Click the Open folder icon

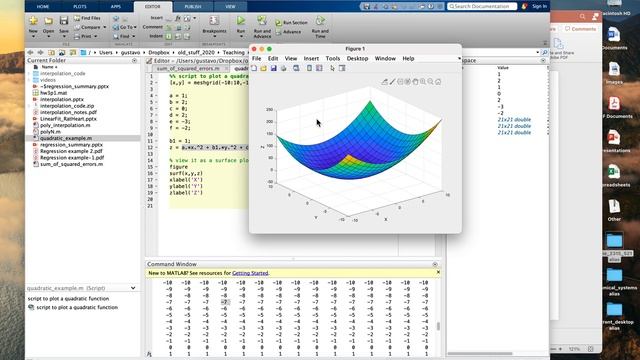[49, 20]
